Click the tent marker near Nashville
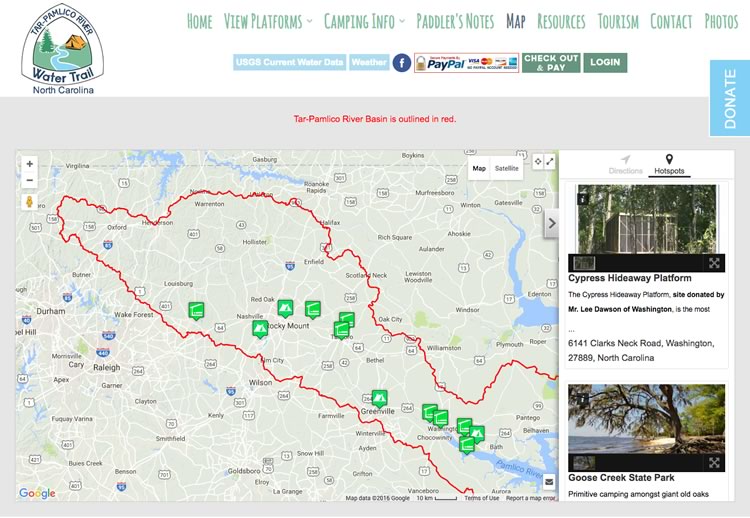 [x=260, y=329]
